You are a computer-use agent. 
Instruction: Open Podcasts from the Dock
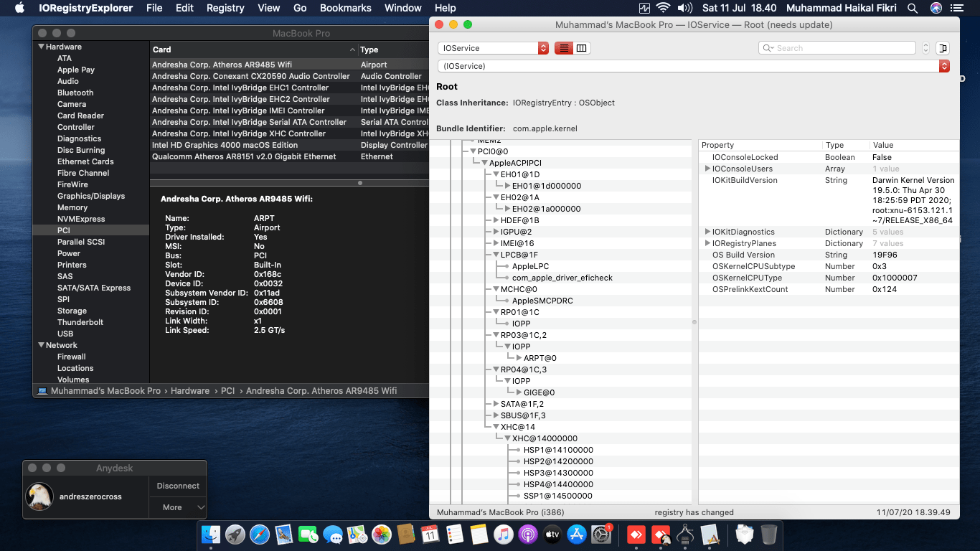(528, 534)
